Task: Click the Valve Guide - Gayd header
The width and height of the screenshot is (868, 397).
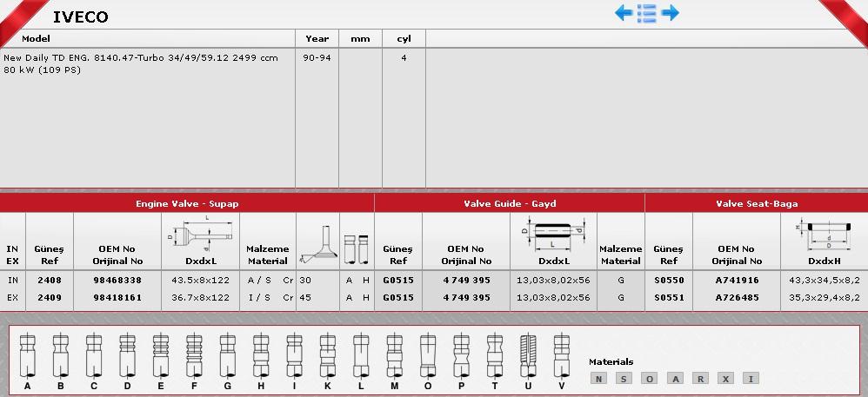Action: point(510,203)
